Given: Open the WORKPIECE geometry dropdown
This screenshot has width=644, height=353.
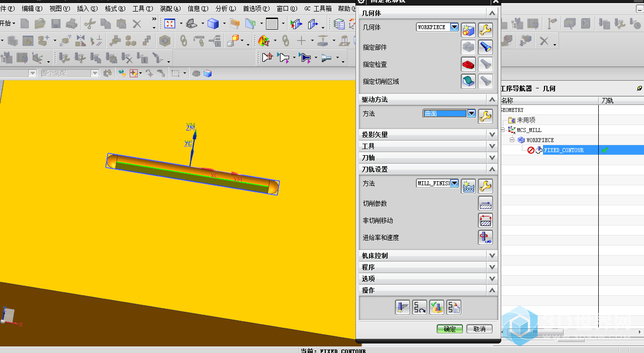Looking at the screenshot, I should 454,27.
